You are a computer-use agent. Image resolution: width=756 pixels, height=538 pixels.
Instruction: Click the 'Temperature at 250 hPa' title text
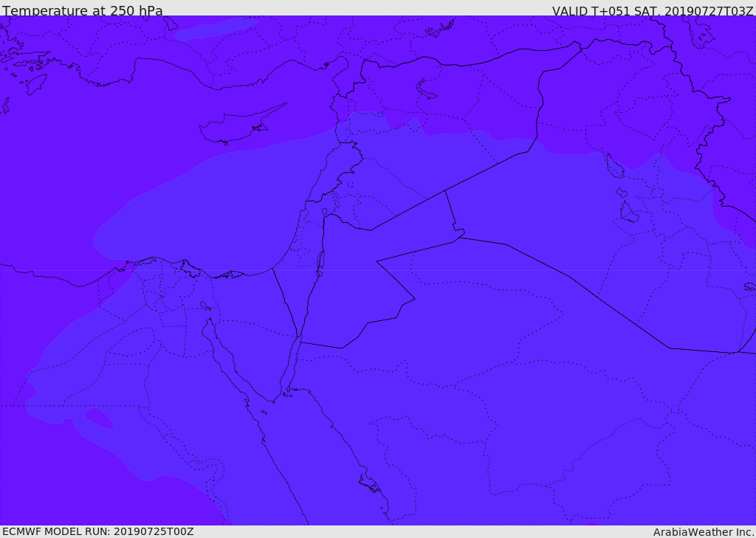click(83, 10)
